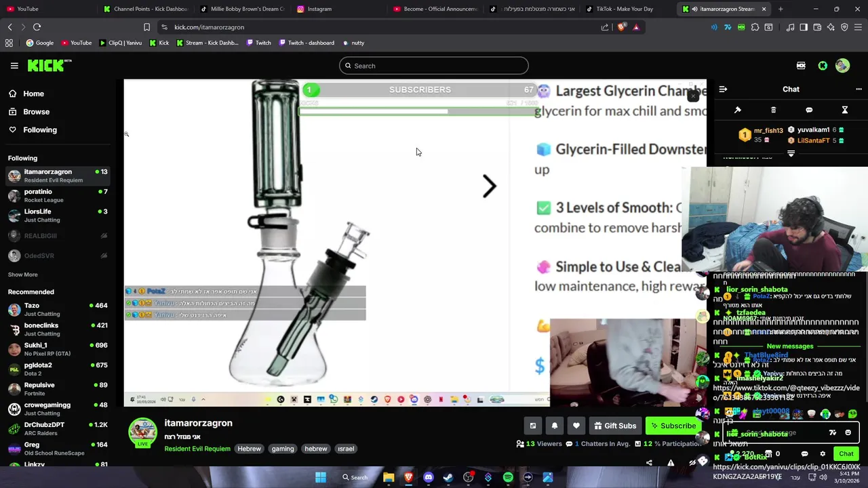The image size is (868, 488).
Task: Reload the page with refresh button
Action: point(37,27)
